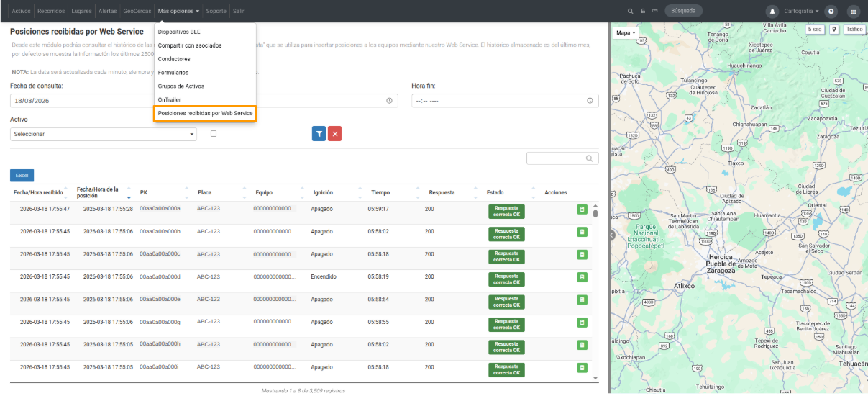868x396 pixels.
Task: Click the 5 seg refresh button
Action: pyautogui.click(x=815, y=30)
